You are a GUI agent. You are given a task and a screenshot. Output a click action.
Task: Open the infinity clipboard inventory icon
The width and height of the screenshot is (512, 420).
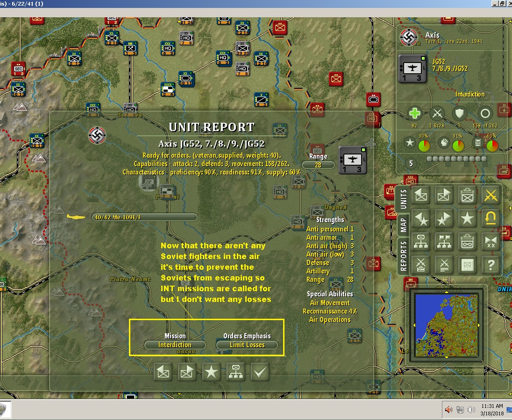tap(467, 242)
